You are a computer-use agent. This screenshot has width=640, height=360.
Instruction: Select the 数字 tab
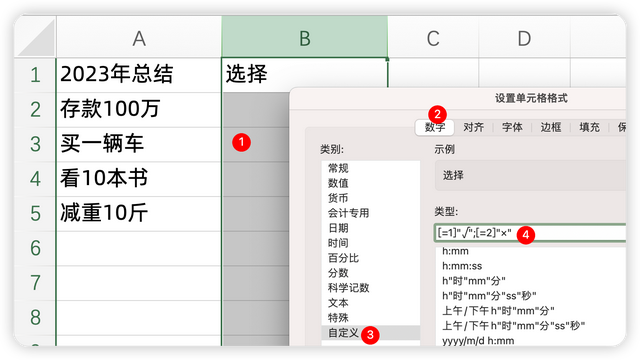[x=435, y=127]
